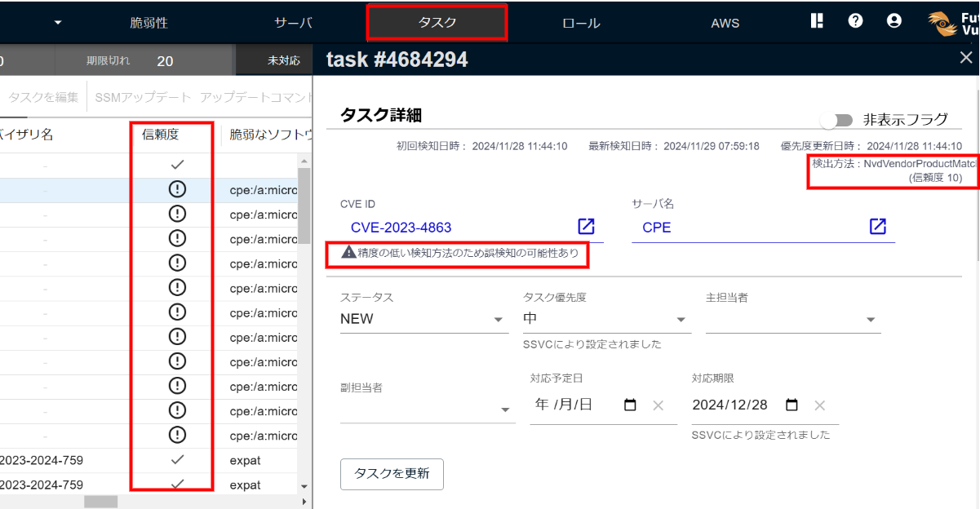Open the CPE server name link
The image size is (980, 509).
pos(657,228)
